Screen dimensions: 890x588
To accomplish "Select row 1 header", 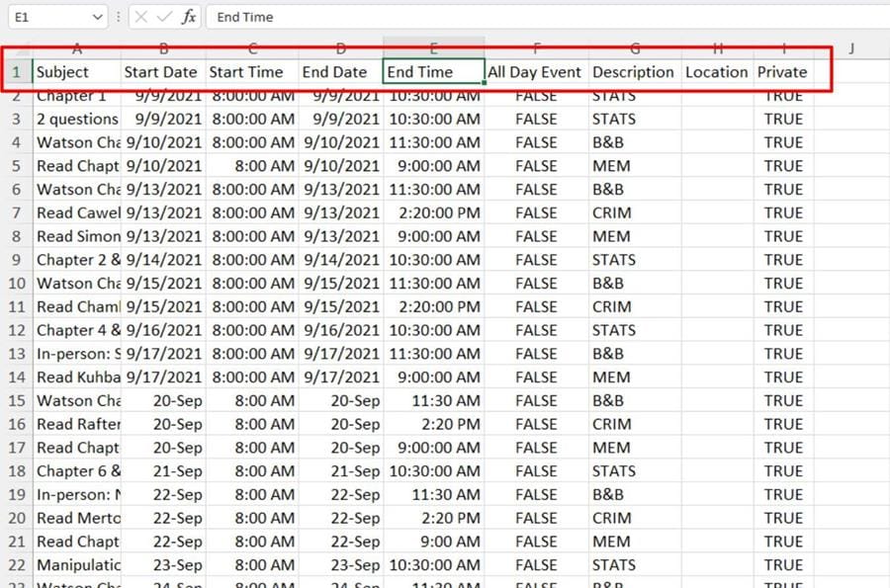I will tap(17, 71).
